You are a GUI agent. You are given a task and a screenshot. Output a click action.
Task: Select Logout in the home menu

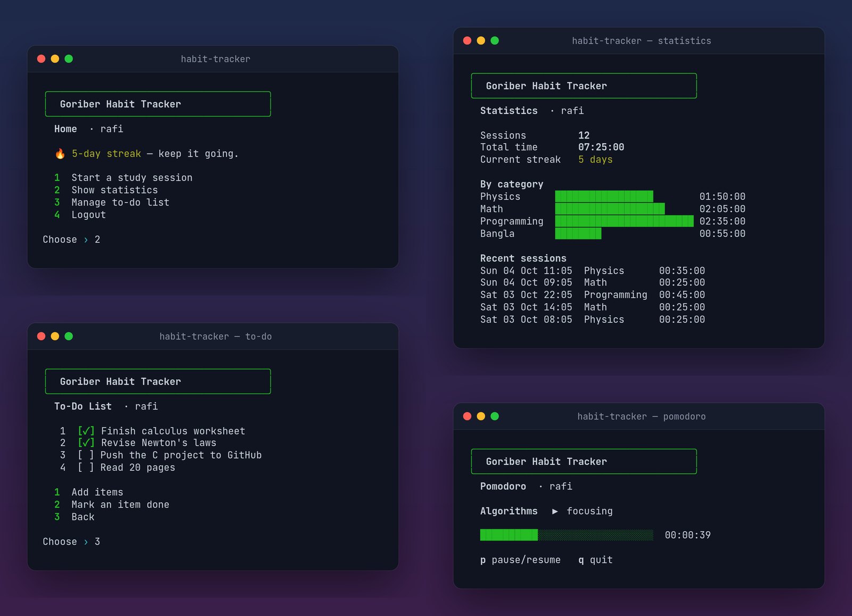[x=80, y=215]
